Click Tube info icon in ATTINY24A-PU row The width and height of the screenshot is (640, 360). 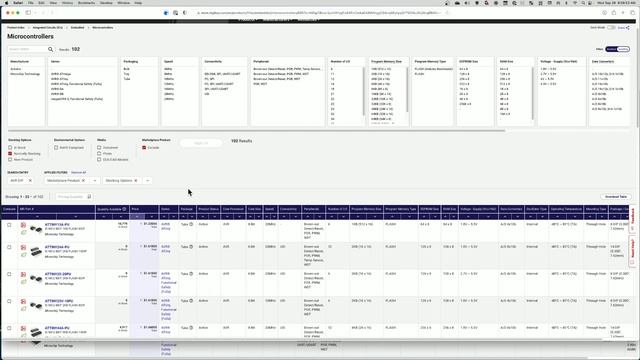191,247
